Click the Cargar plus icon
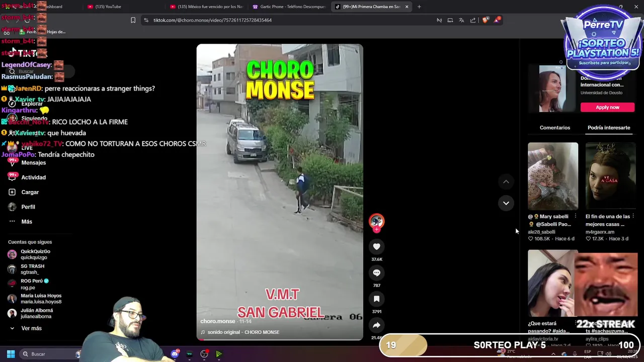Image resolution: width=644 pixels, height=362 pixels. point(12,192)
